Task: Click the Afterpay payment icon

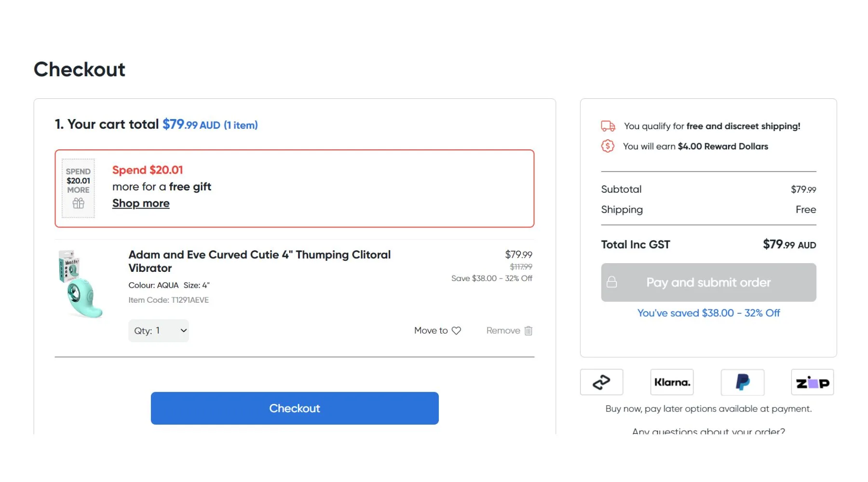Action: pos(601,382)
